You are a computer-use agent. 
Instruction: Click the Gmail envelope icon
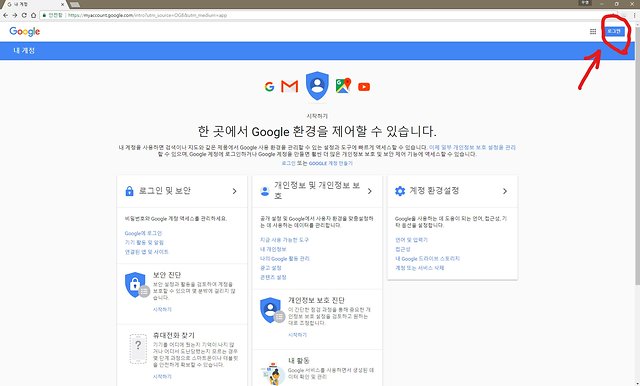pyautogui.click(x=289, y=87)
